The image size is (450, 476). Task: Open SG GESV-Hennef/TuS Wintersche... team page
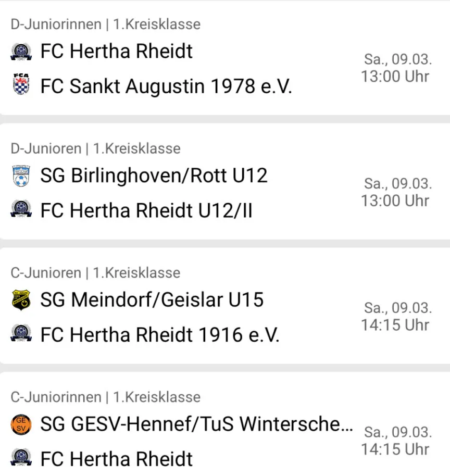[x=197, y=424]
